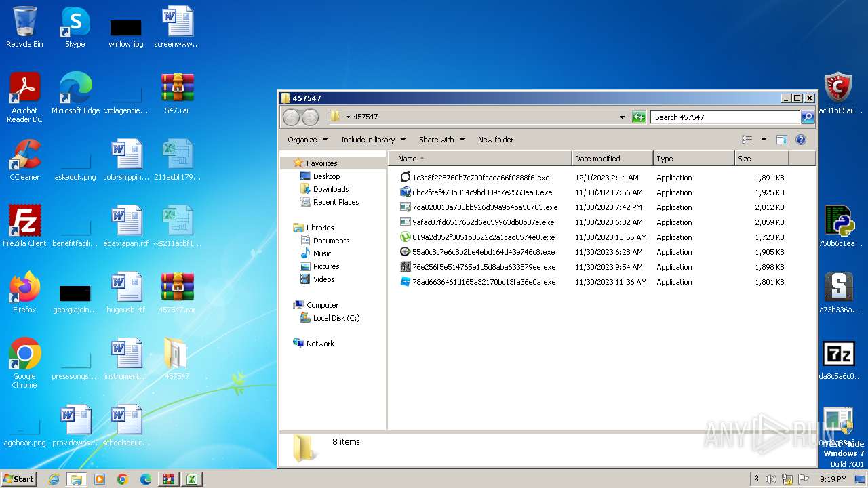The height and width of the screenshot is (488, 868).
Task: Open the Recycle Bin desktop icon
Action: [x=24, y=27]
